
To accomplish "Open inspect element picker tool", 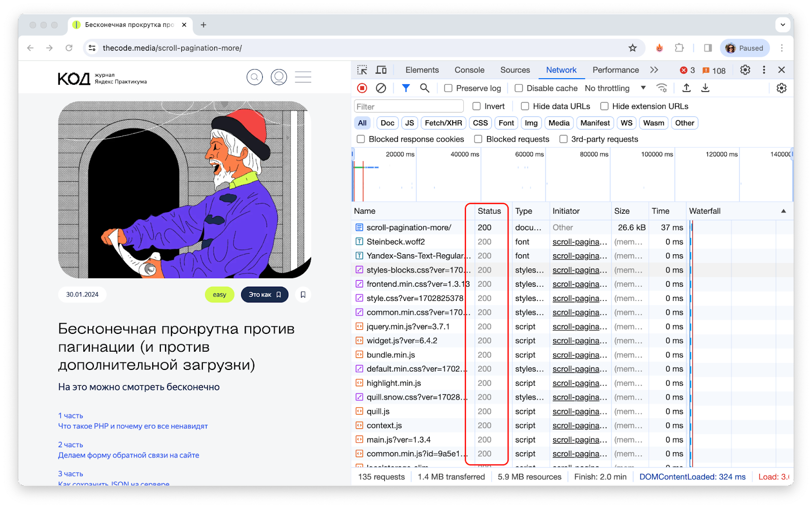I will [362, 70].
